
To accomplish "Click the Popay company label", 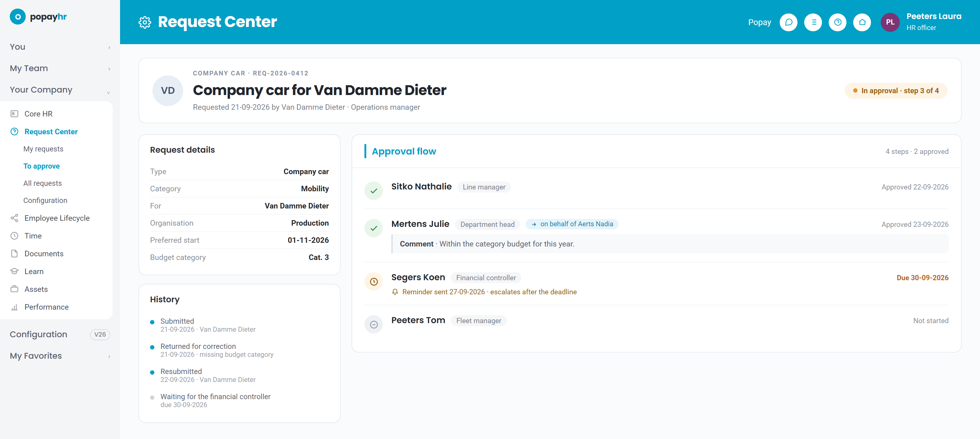I will click(759, 22).
